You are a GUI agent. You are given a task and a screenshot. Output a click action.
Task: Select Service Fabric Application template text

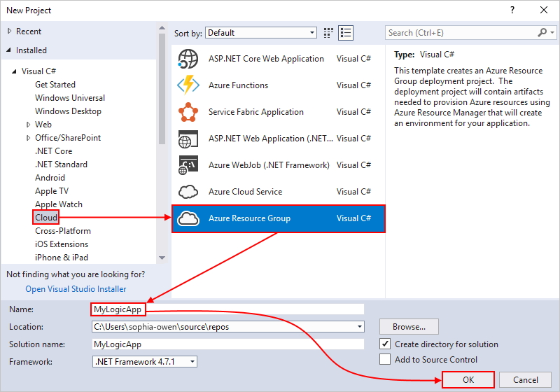[x=256, y=112]
